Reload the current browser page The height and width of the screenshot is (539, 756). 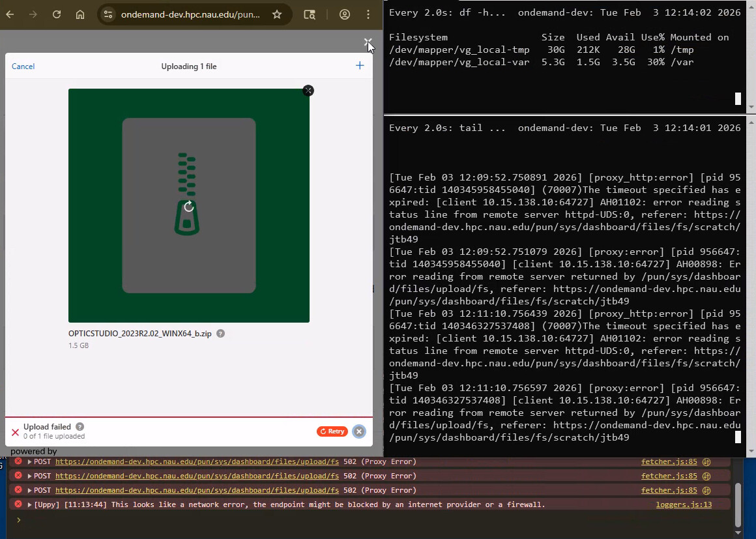click(57, 14)
